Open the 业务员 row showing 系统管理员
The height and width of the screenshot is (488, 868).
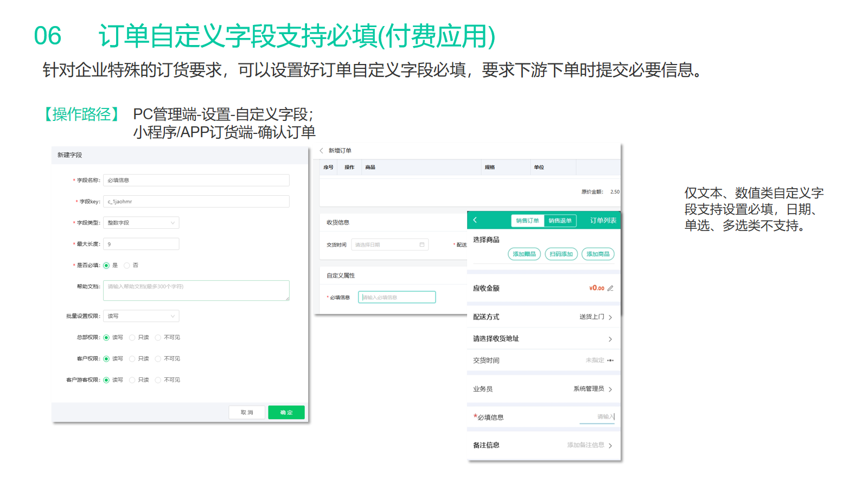coord(544,389)
